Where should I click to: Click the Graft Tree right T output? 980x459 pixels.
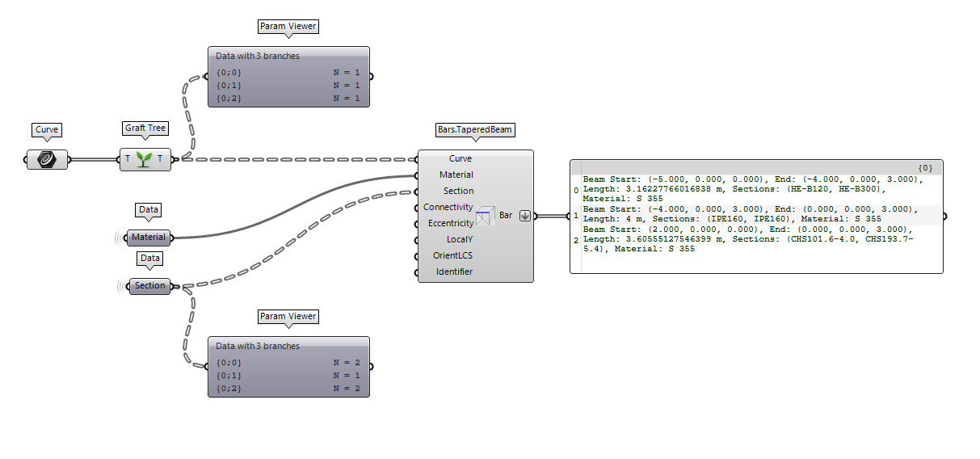tap(160, 159)
